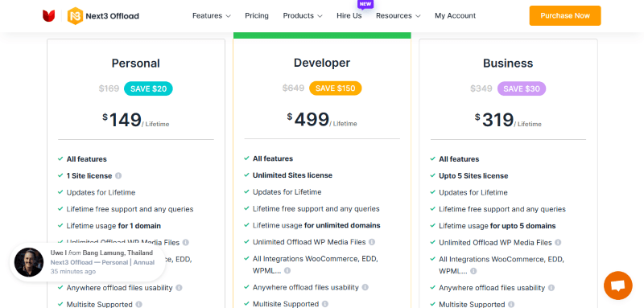The height and width of the screenshot is (308, 644).
Task: Click the crossed-out $649 price
Action: pyautogui.click(x=293, y=88)
